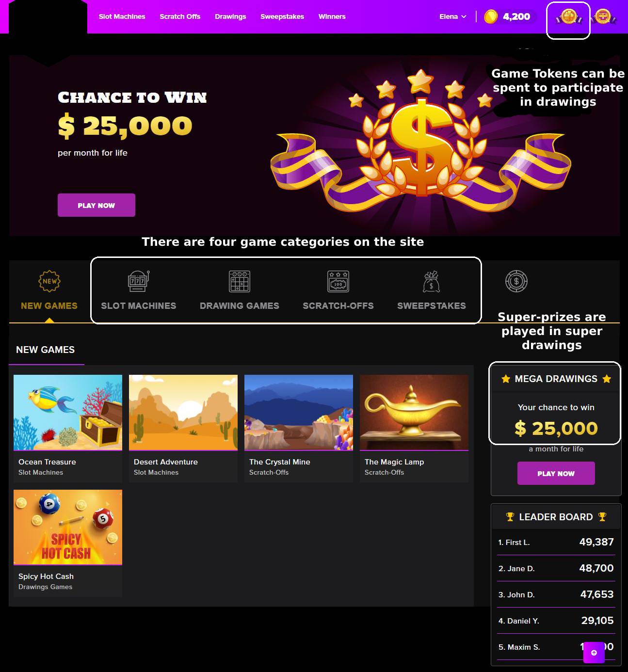Click the dollar chip icon category
Image resolution: width=628 pixels, height=672 pixels.
pos(516,281)
